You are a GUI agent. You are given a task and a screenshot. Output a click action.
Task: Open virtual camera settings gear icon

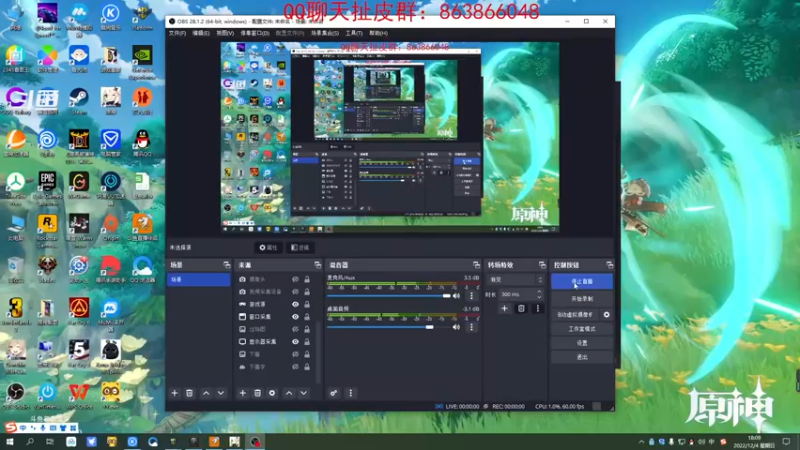point(607,315)
